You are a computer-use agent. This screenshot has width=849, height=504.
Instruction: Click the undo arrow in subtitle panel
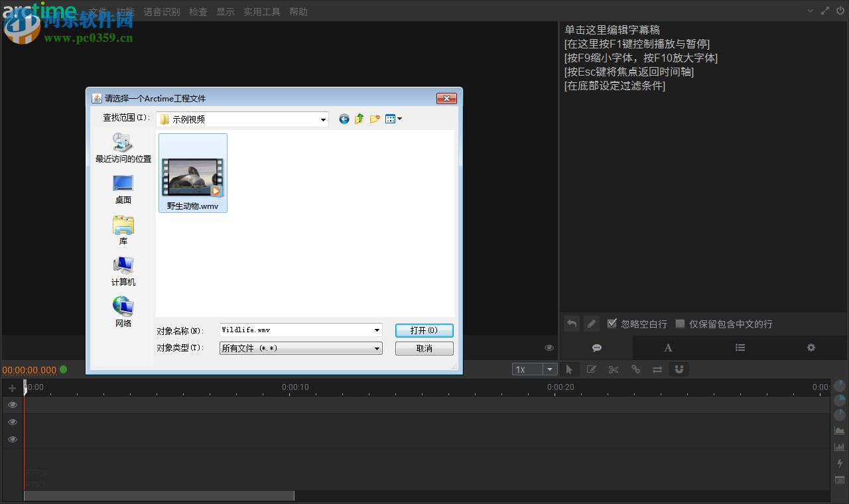click(571, 324)
